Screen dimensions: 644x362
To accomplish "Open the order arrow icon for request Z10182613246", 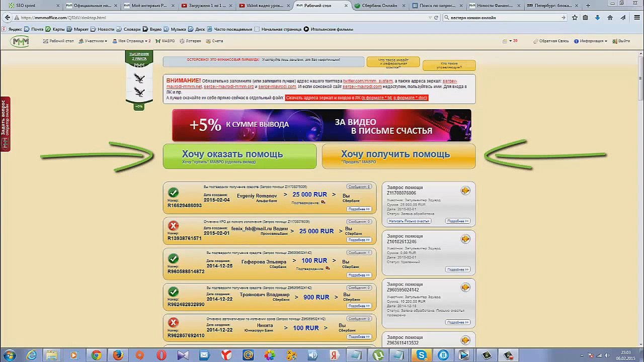I will point(465,239).
